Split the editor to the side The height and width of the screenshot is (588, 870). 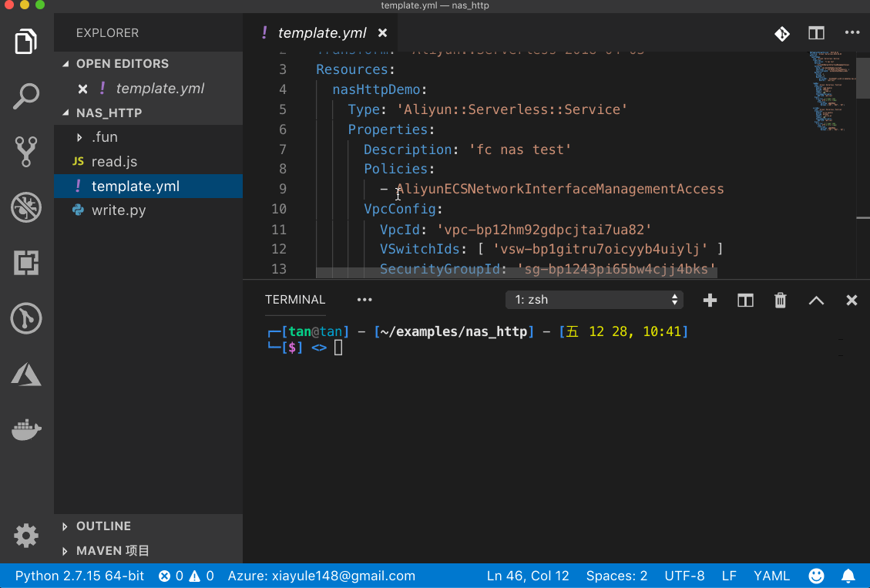(x=816, y=33)
